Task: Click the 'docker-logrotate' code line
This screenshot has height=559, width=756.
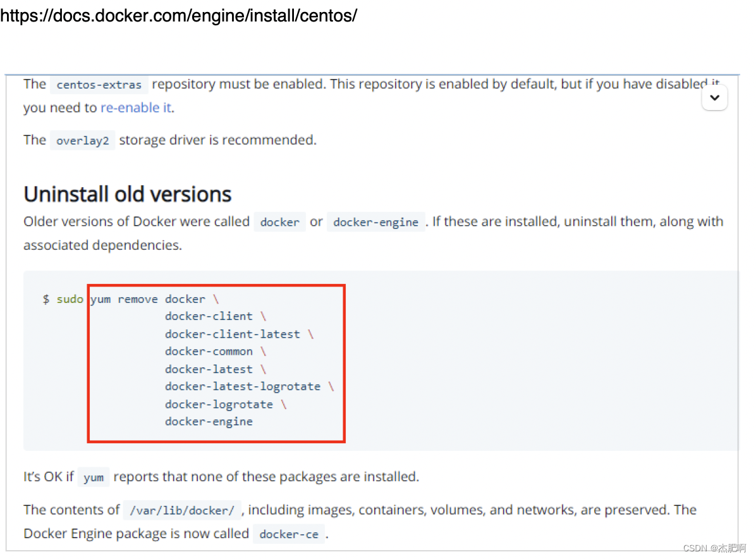Action: point(219,405)
